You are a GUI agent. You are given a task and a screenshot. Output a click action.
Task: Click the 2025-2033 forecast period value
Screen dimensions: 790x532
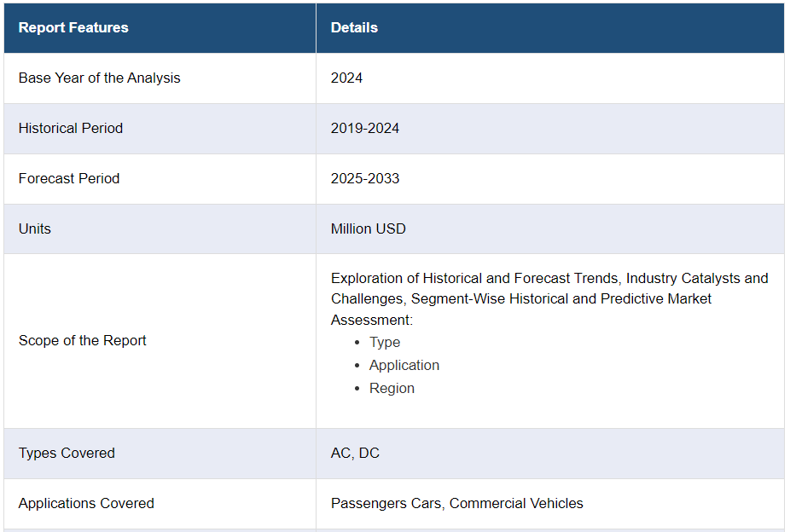[365, 179]
